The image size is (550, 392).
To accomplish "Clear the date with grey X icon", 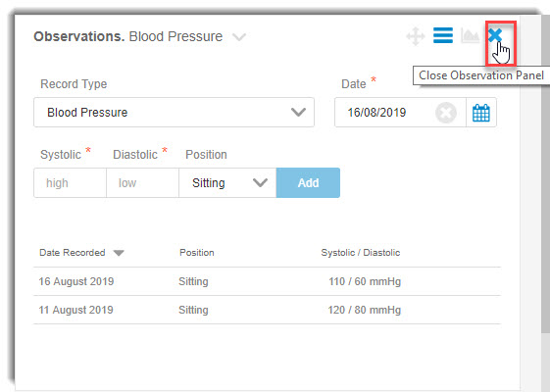I will (446, 113).
